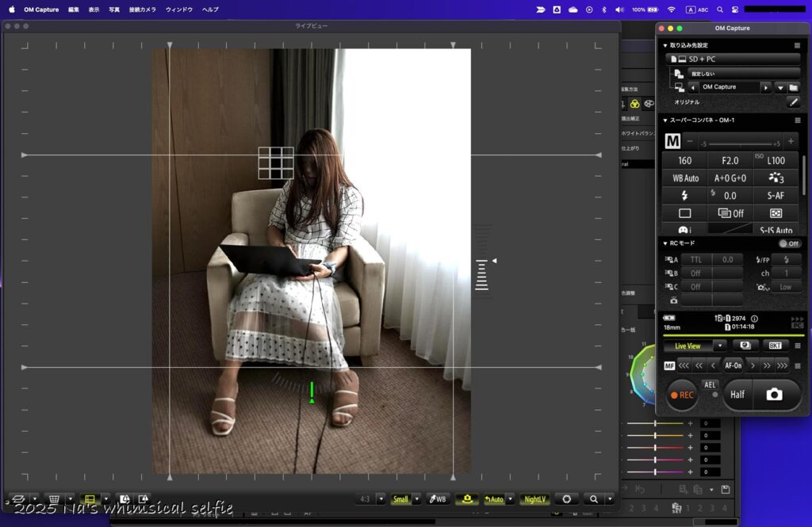The height and width of the screenshot is (527, 812).
Task: Open the 写真 menu
Action: tap(114, 10)
